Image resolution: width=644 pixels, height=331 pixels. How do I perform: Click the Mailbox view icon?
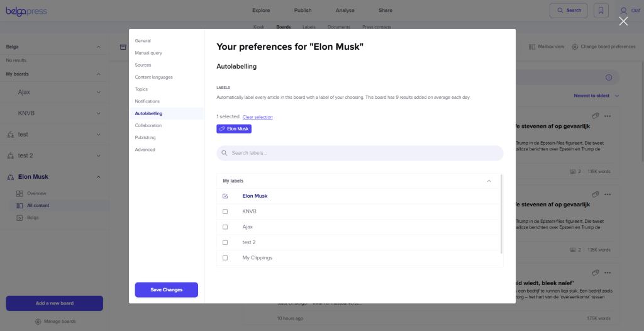[532, 47]
